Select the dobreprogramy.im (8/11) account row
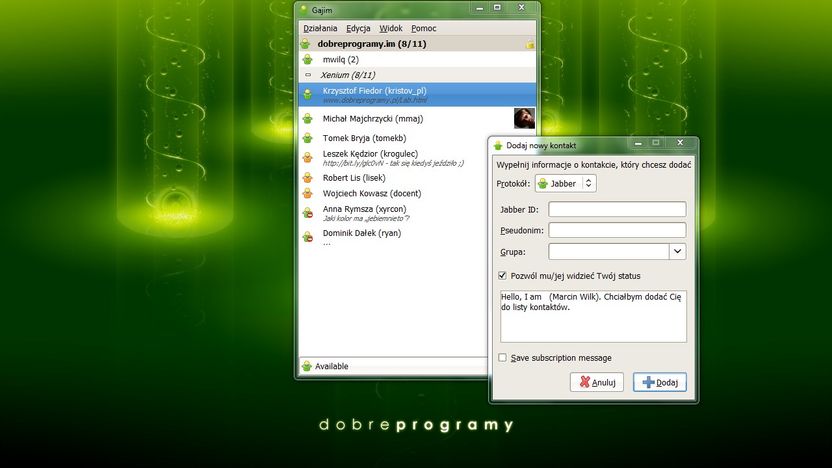 (x=417, y=44)
